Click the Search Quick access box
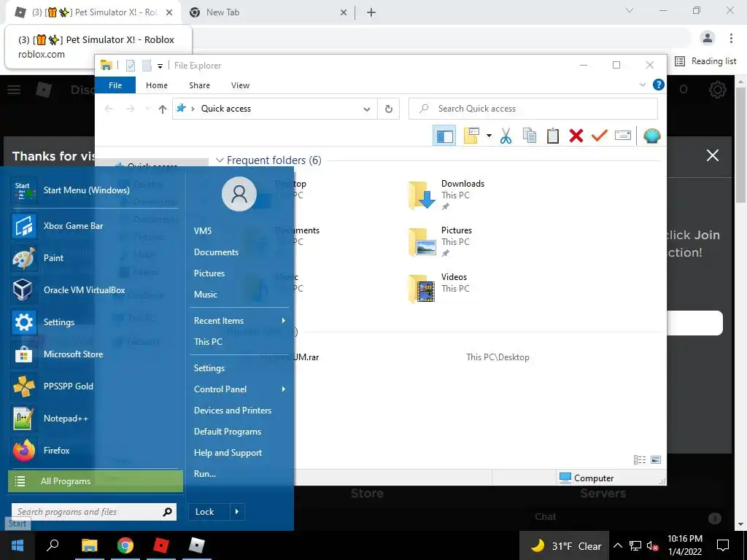The height and width of the screenshot is (560, 747). pyautogui.click(x=533, y=109)
